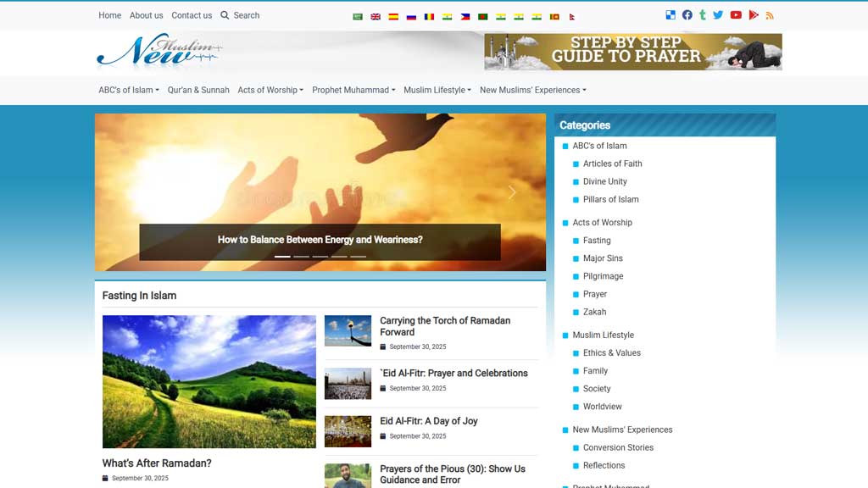
Task: Open the Pillars of Islam category
Action: coord(610,199)
